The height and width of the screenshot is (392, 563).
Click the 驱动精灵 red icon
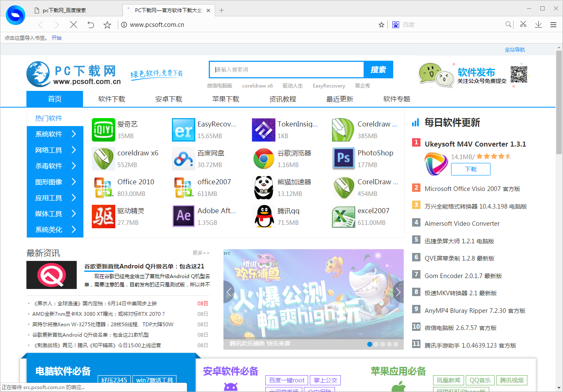pyautogui.click(x=104, y=217)
